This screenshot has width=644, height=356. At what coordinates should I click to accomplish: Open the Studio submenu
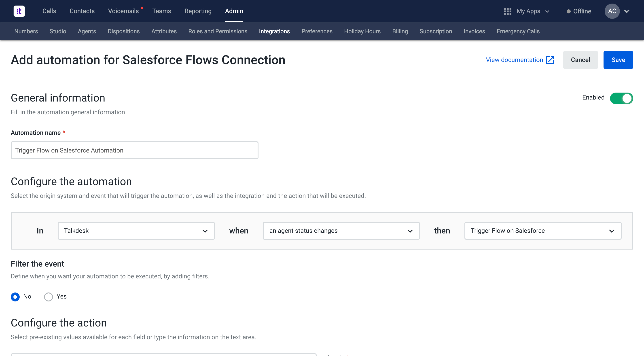pos(58,31)
